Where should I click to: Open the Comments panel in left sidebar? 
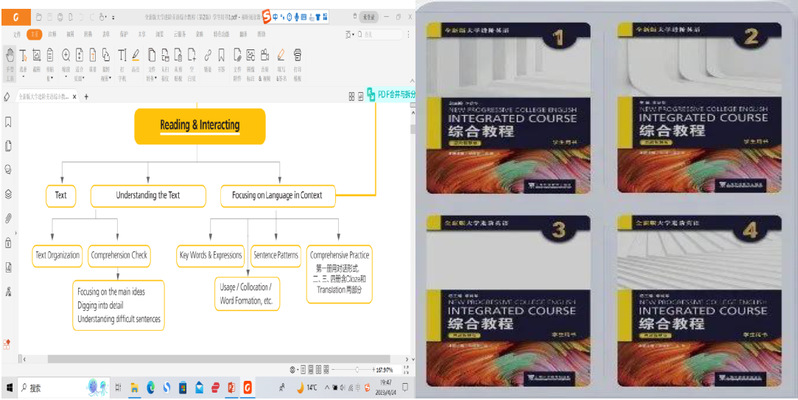point(8,169)
